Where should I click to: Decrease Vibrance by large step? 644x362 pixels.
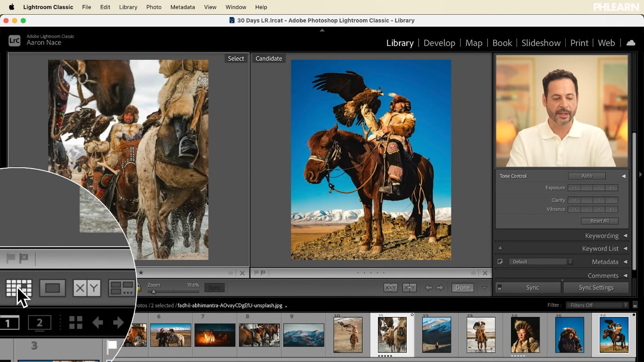pyautogui.click(x=574, y=209)
